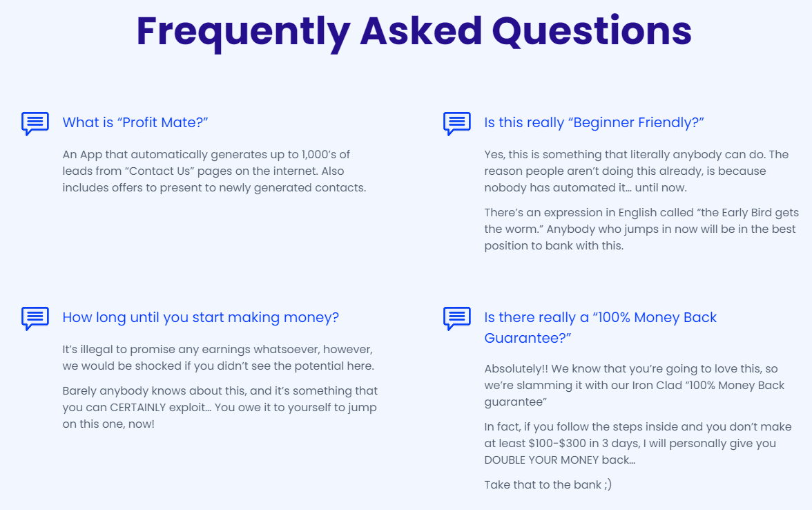Click paragraph about "the Early Bird gets the worm"
This screenshot has width=812, height=510.
click(641, 229)
